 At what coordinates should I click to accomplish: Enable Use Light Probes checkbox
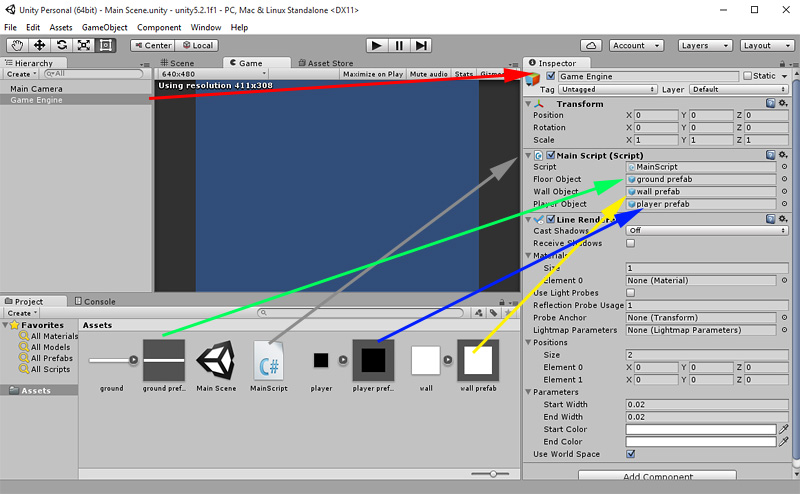(631, 293)
